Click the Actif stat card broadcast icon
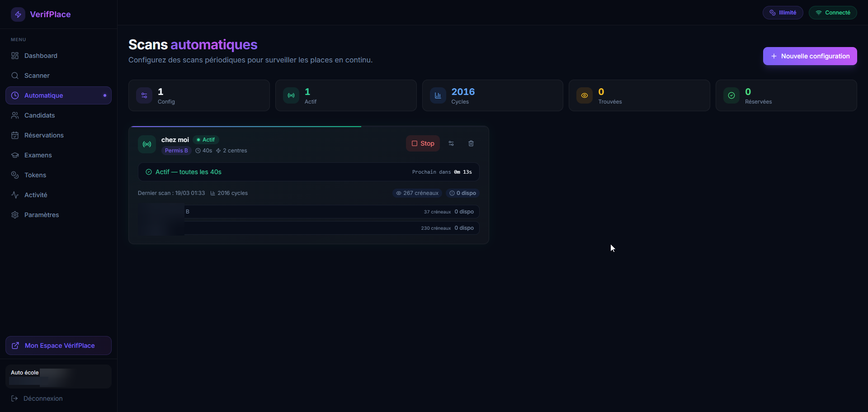Image resolution: width=868 pixels, height=412 pixels. 291,95
